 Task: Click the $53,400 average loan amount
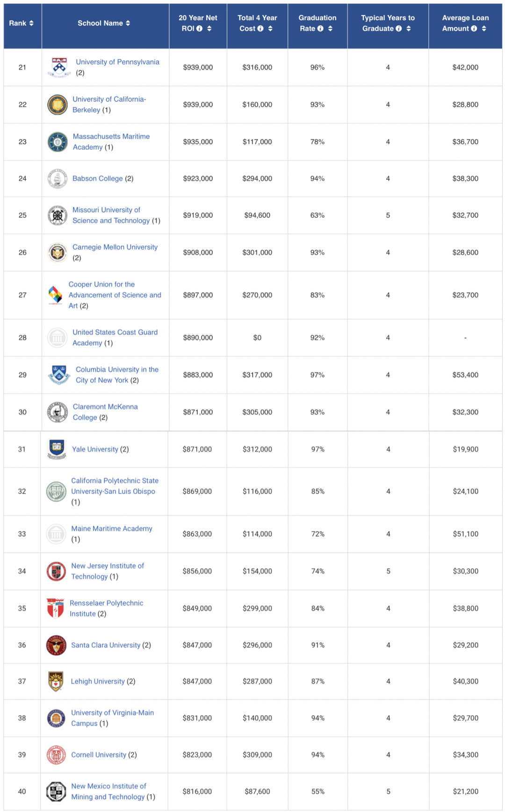[x=465, y=375]
